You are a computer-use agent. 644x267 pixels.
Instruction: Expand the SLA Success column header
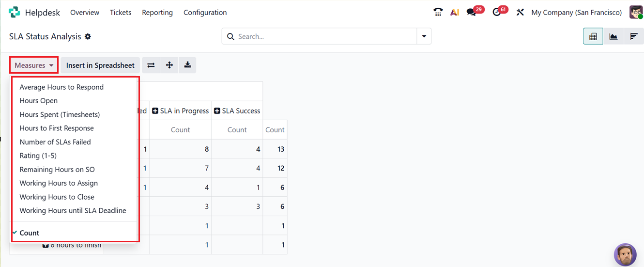tap(237, 110)
